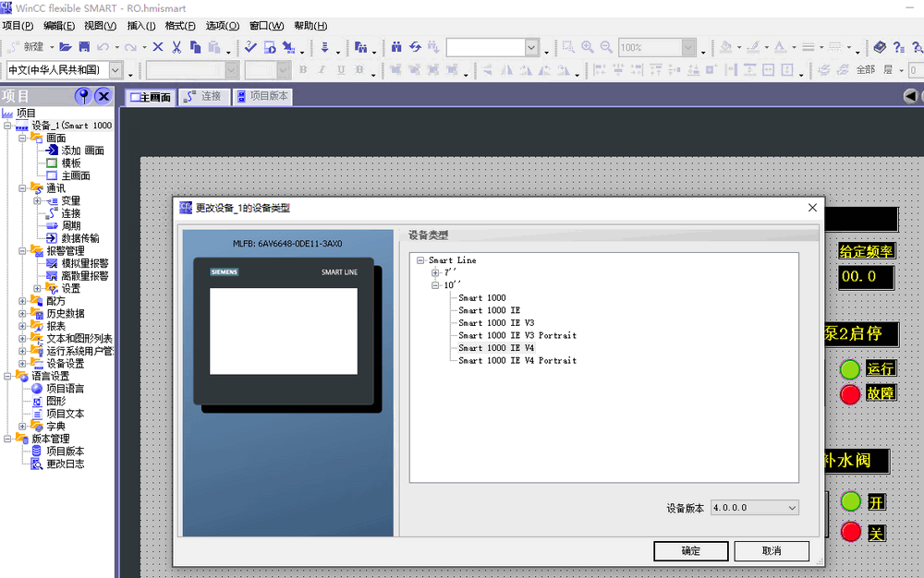Click the binoculars find icon

[x=396, y=47]
